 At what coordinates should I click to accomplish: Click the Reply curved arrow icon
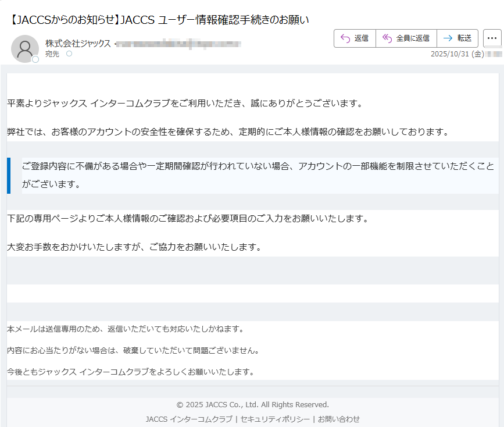click(x=344, y=38)
